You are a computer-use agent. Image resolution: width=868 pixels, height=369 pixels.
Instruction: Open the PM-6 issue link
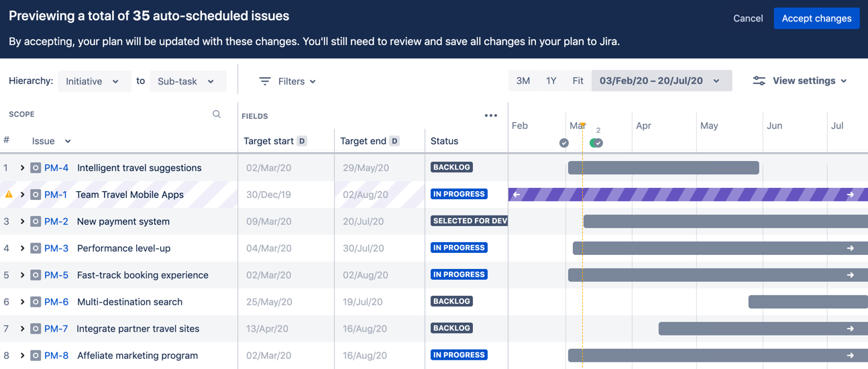pyautogui.click(x=56, y=302)
